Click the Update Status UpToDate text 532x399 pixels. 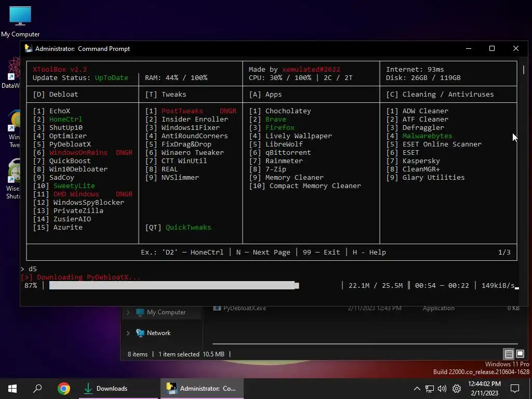(x=111, y=78)
